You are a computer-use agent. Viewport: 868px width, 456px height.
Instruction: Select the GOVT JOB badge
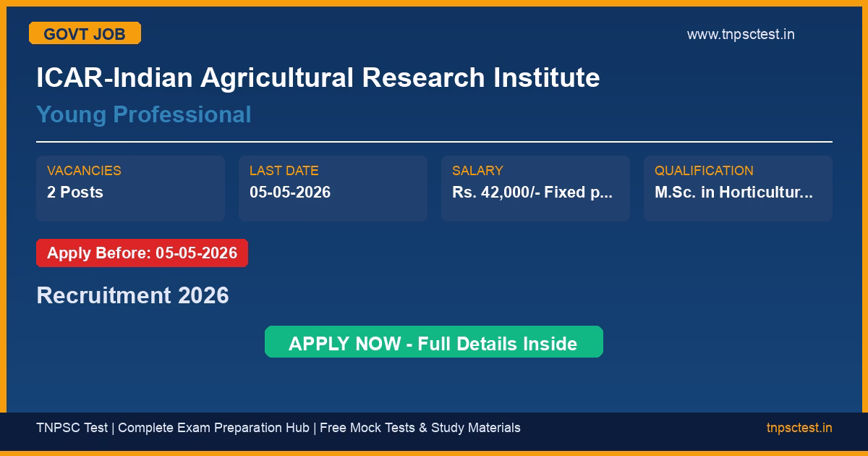85,33
